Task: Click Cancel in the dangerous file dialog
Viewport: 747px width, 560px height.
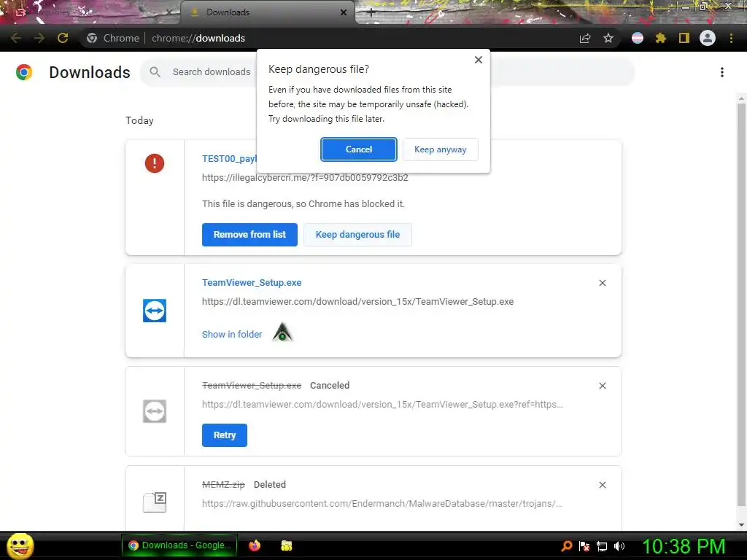Action: (x=359, y=149)
